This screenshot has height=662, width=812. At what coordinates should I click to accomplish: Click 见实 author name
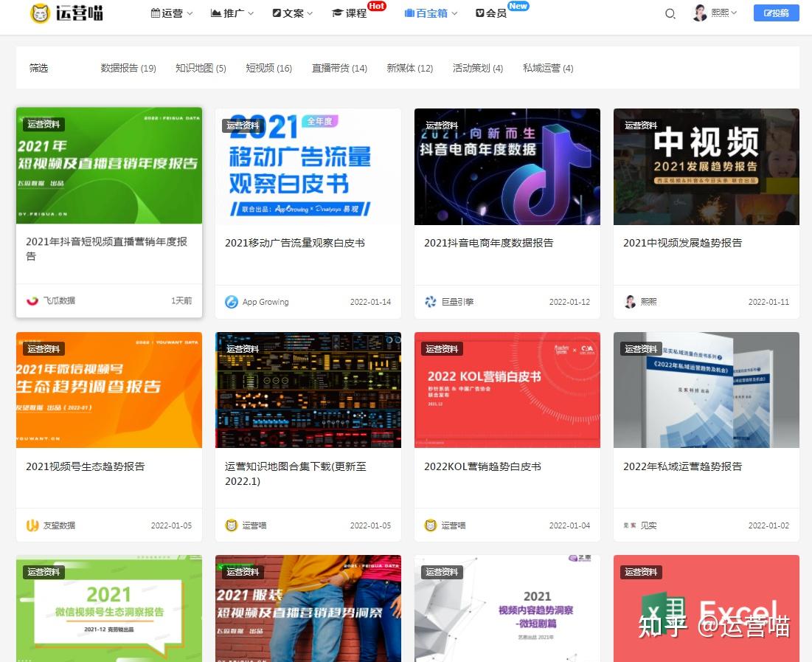point(649,525)
